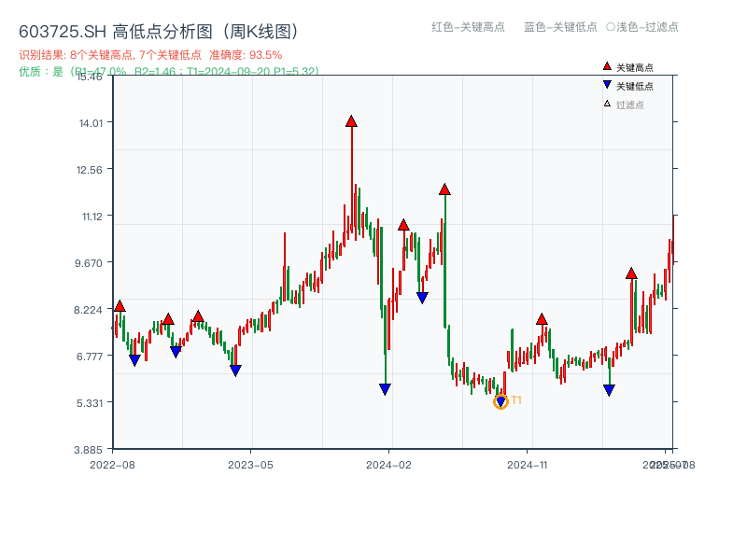The width and height of the screenshot is (747, 560).
Task: Click the leftmost red triangle near 2022-08
Action: click(119, 304)
